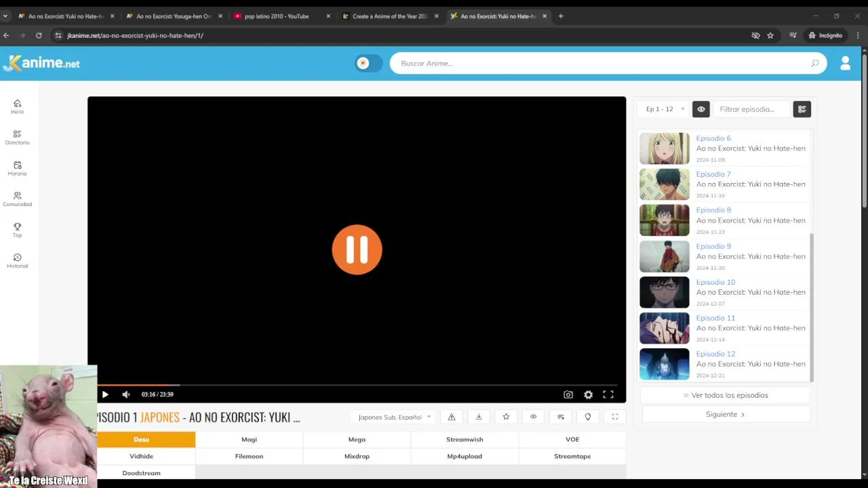Click Ver todos los episodios button
The image size is (868, 488).
pyautogui.click(x=726, y=395)
